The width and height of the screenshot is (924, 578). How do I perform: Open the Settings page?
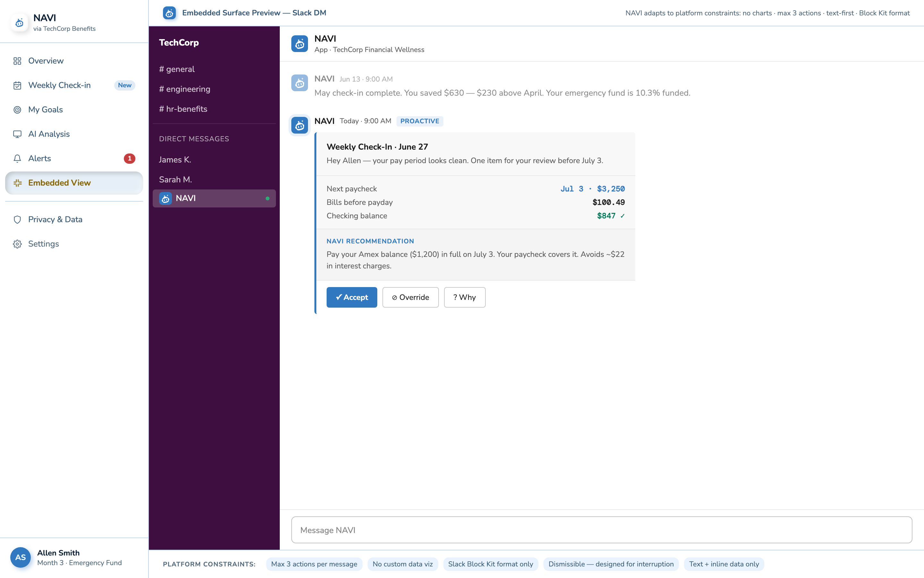coord(74,244)
